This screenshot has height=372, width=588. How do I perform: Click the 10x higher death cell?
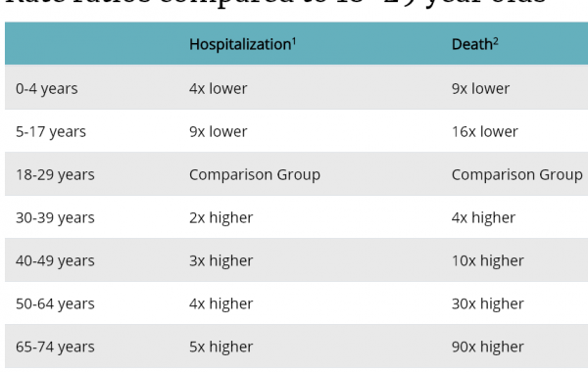point(488,260)
